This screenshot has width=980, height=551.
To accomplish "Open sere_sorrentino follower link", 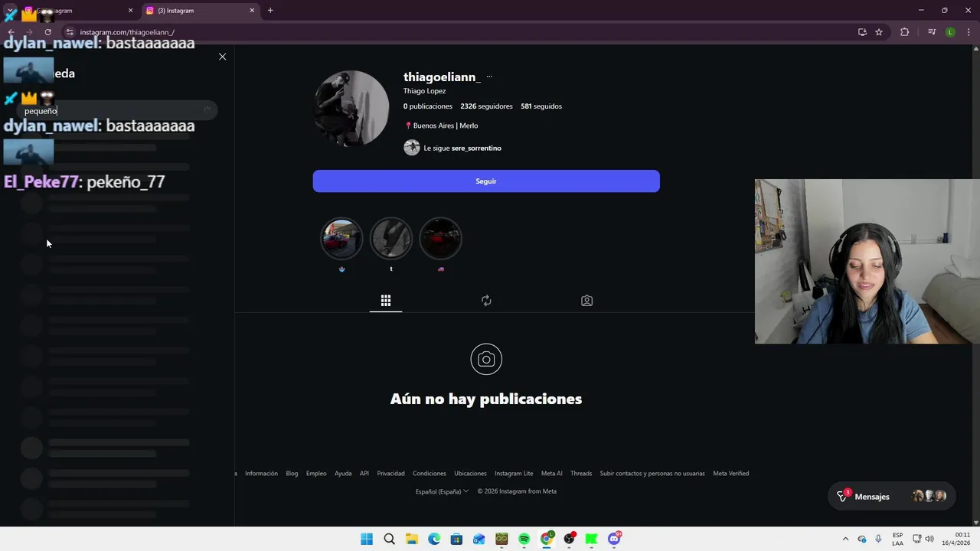I will [x=476, y=148].
